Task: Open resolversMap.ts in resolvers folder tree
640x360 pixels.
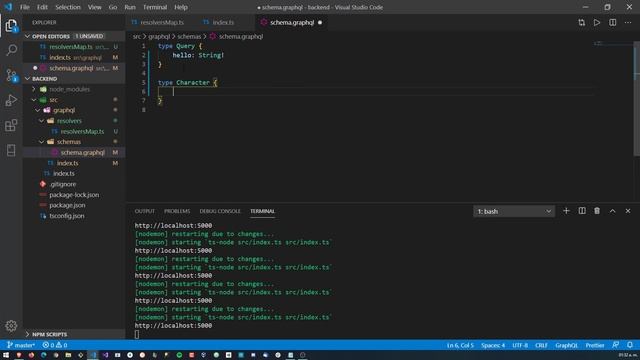Action: (x=74, y=131)
